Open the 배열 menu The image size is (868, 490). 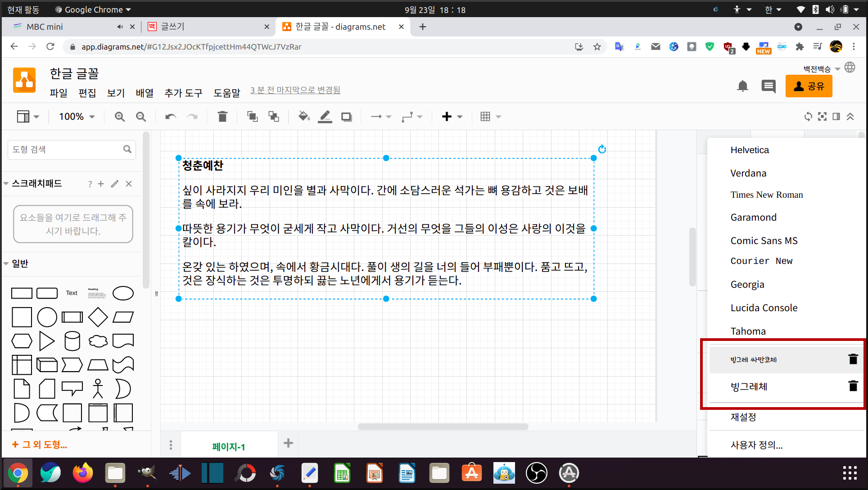(x=145, y=93)
